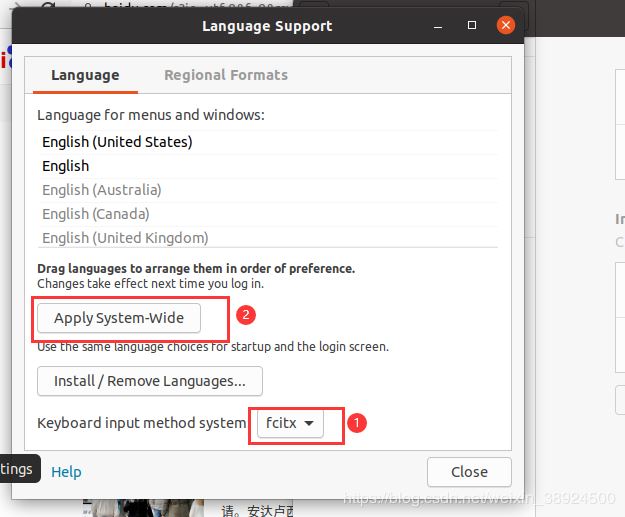
Task: Select English (Canada) language entry
Action: pos(95,214)
